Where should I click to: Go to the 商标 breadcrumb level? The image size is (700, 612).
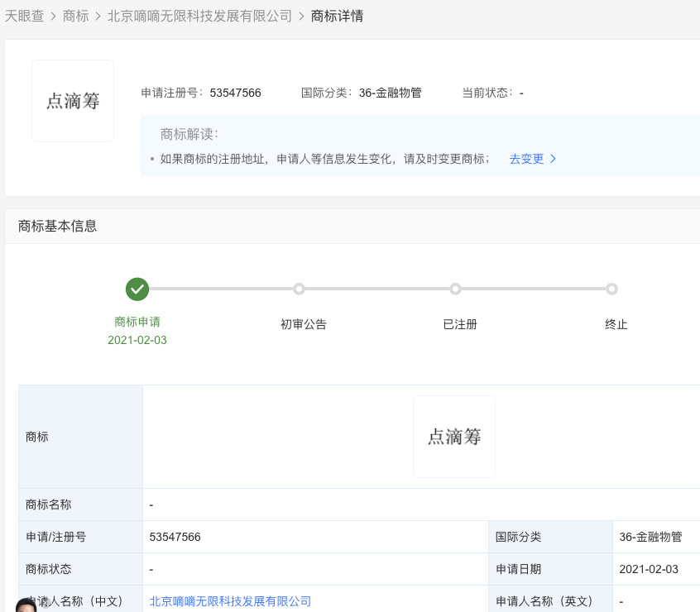pos(75,17)
